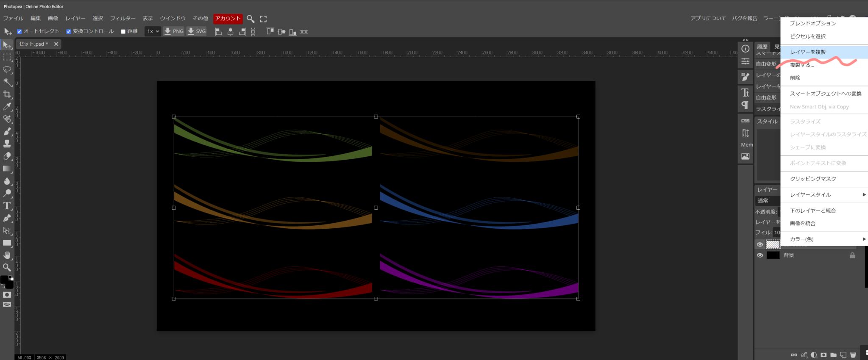Click the search magnifier in menu bar
Viewport: 868px width, 360px height.
[x=250, y=19]
